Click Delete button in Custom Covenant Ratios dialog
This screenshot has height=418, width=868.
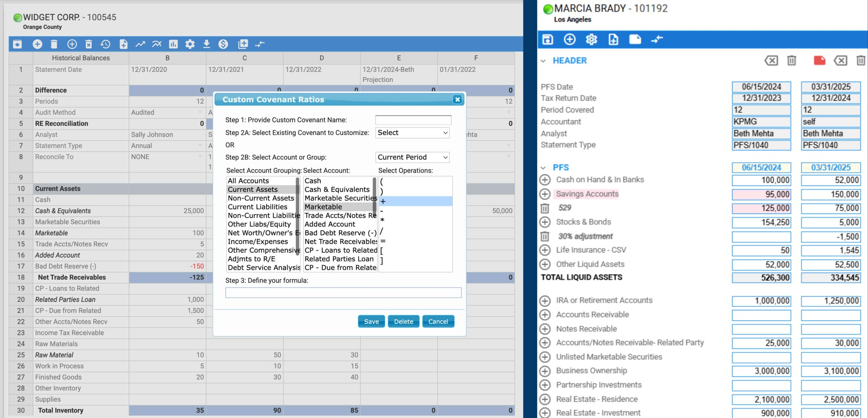[x=403, y=321]
